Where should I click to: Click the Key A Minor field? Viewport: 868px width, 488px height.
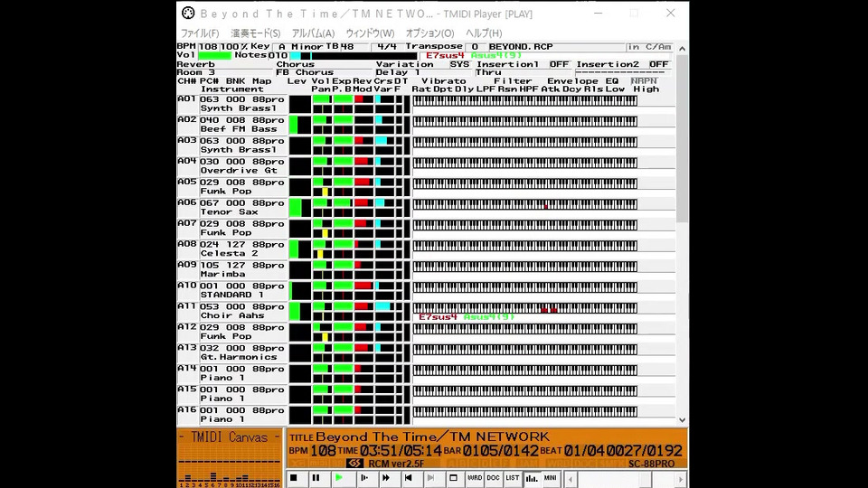(x=300, y=46)
